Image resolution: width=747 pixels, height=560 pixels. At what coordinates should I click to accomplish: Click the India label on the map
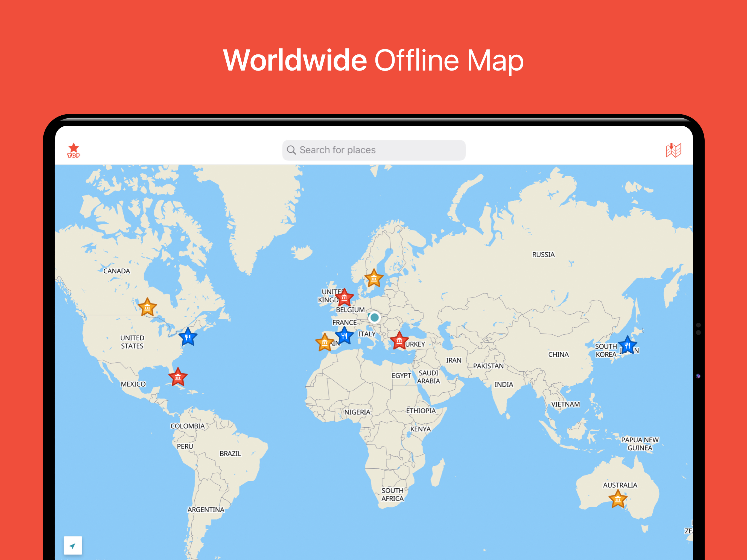(504, 384)
